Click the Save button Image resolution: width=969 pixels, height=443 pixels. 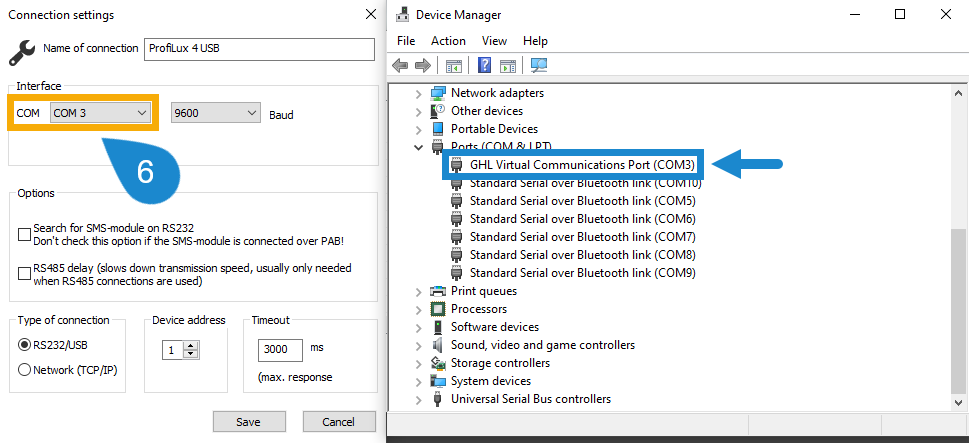pos(249,422)
